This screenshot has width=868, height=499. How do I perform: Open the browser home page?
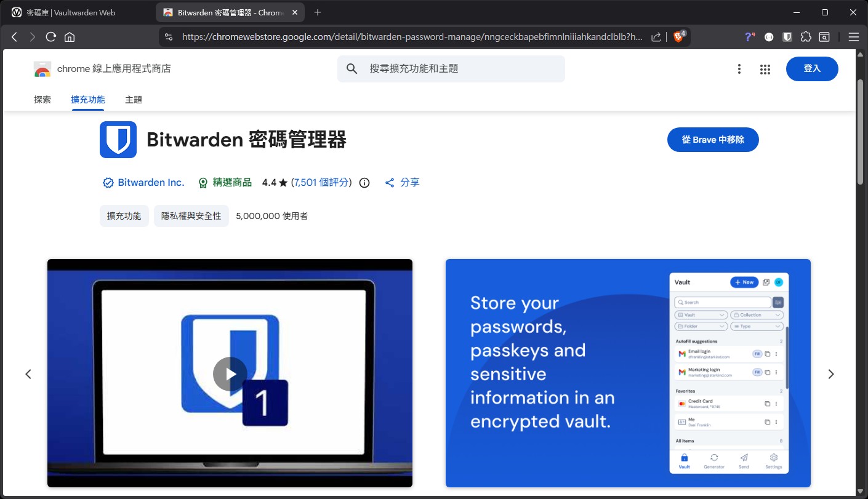coord(70,37)
